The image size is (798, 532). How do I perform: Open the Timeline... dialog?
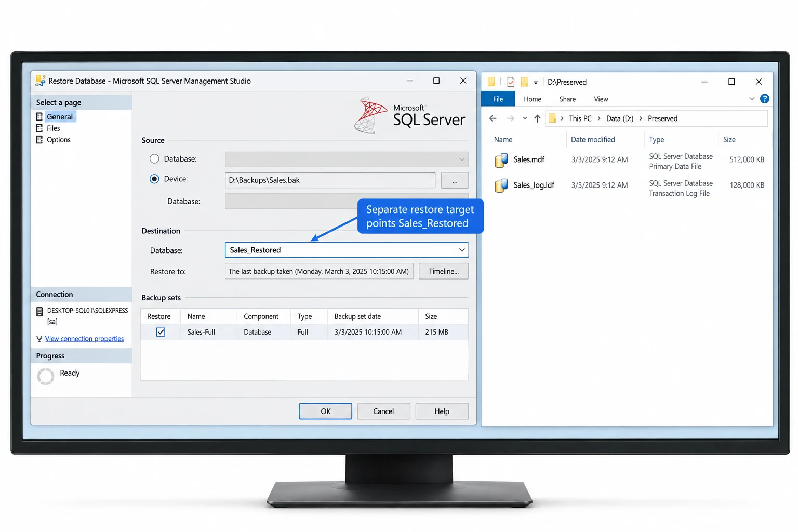pyautogui.click(x=444, y=271)
